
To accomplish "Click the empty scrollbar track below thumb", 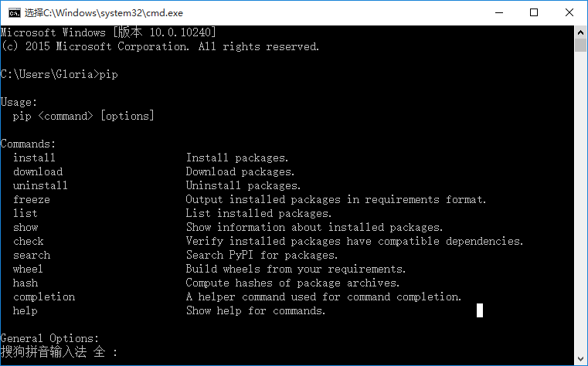I will tap(580, 202).
